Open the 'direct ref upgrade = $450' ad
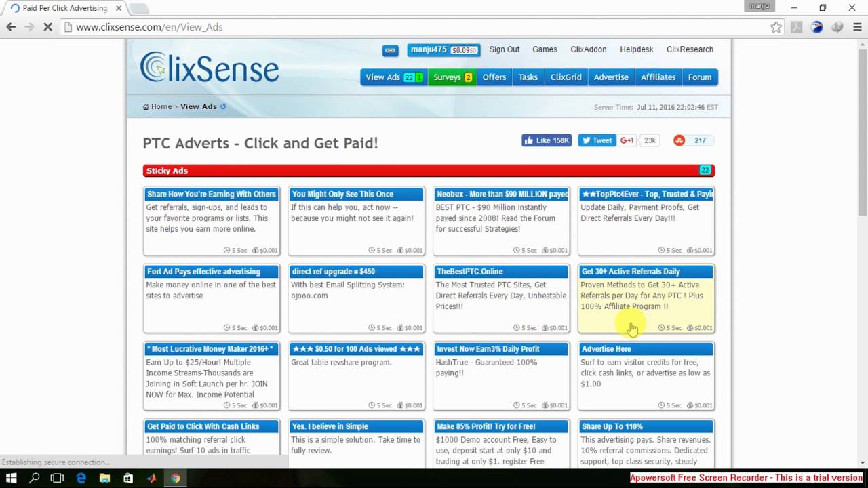This screenshot has width=868, height=488. pyautogui.click(x=357, y=298)
